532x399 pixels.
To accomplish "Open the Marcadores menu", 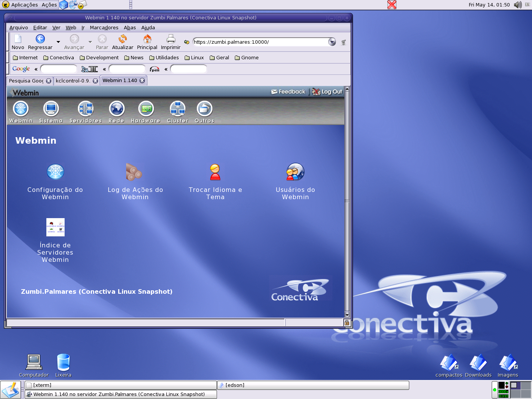I will click(104, 27).
